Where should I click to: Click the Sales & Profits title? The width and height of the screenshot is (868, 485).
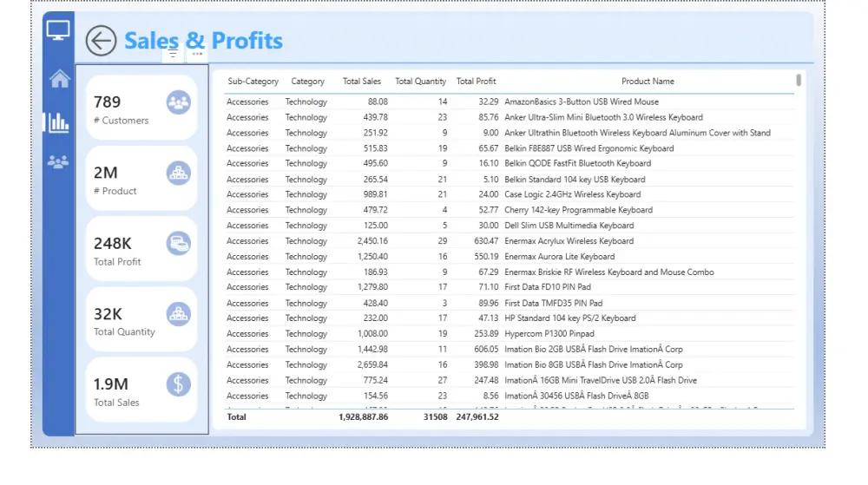click(x=203, y=41)
